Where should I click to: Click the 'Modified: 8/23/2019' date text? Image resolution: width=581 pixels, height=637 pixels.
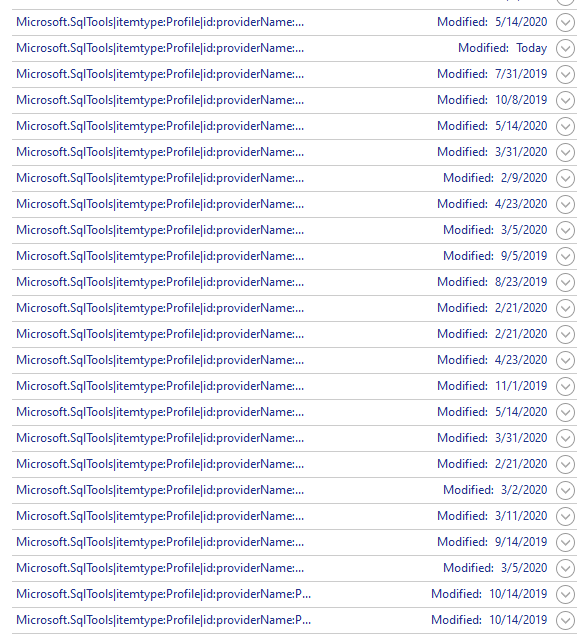492,282
